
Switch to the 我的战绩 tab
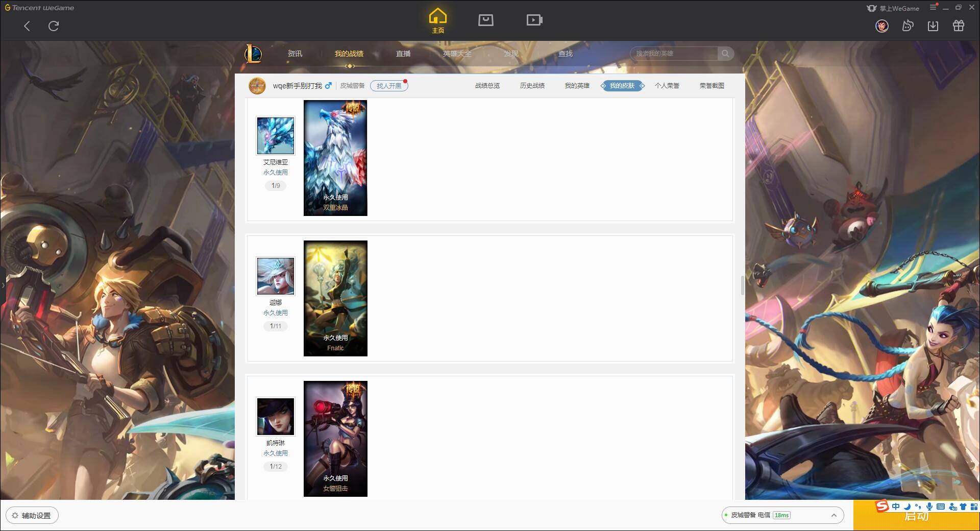point(349,54)
